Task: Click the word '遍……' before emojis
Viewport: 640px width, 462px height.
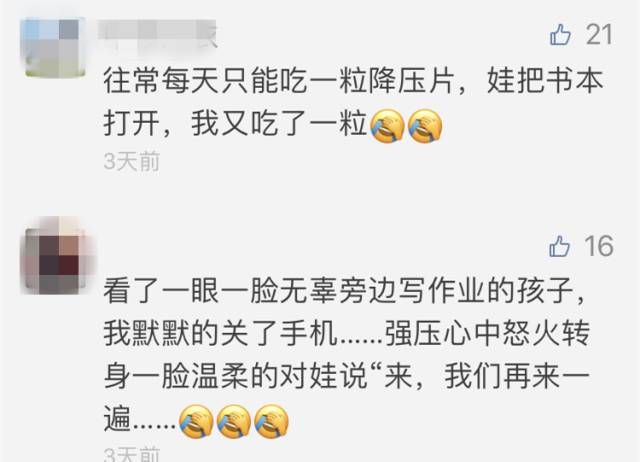Action: coord(140,420)
